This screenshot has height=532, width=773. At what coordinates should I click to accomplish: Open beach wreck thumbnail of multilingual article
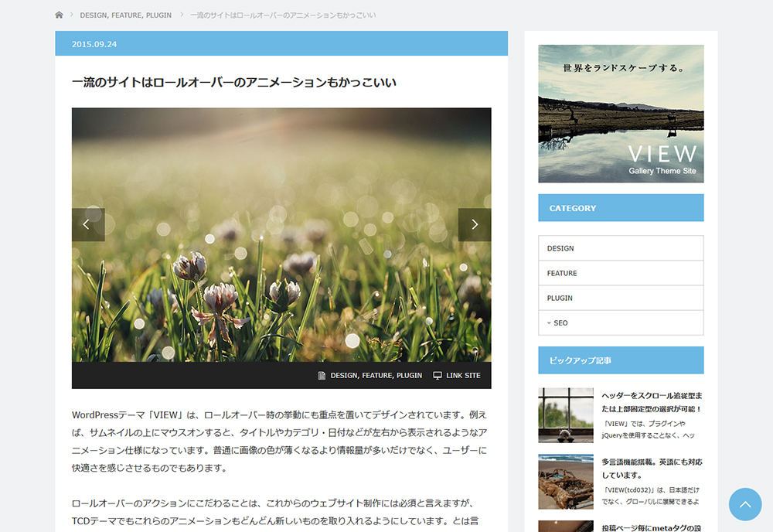pos(566,482)
